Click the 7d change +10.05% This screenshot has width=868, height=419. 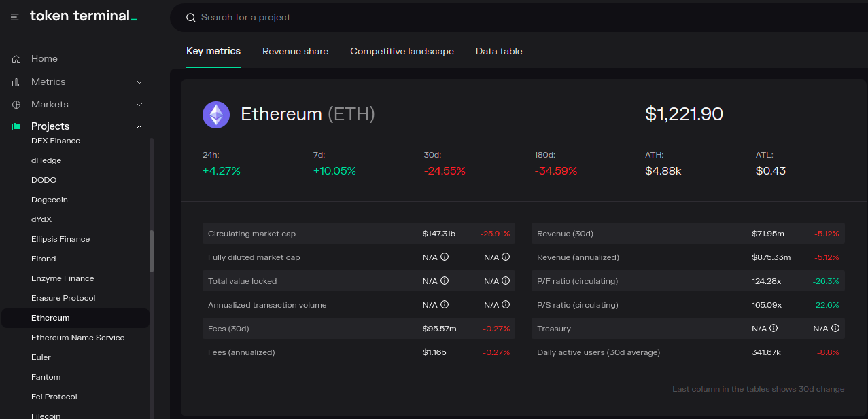(334, 171)
